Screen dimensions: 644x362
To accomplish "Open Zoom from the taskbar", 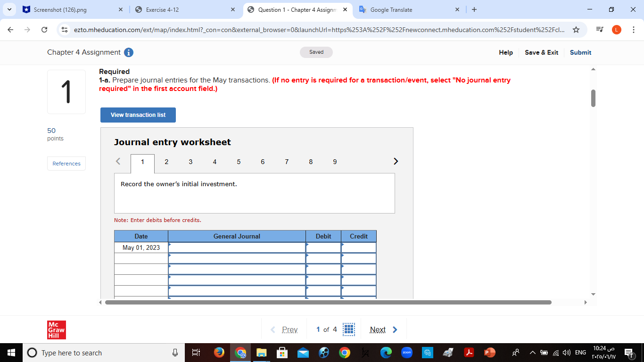I will [407, 353].
